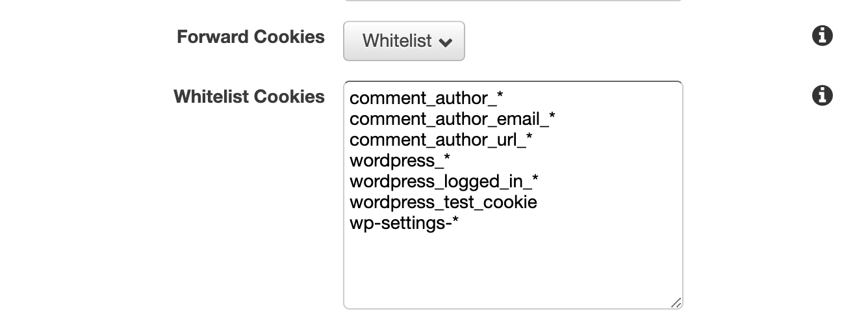Click the Whitelist Cookies label
Image resolution: width=868 pixels, height=333 pixels.
click(249, 97)
